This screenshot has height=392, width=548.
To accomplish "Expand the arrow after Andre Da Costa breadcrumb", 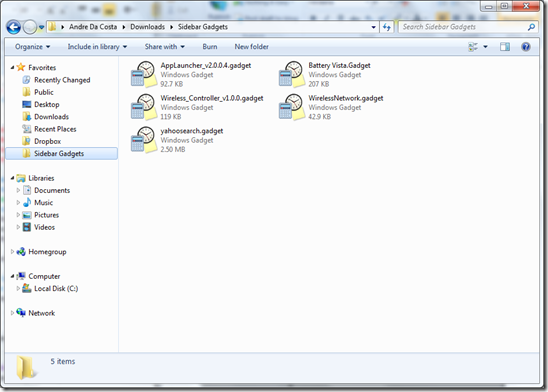I will pyautogui.click(x=124, y=27).
